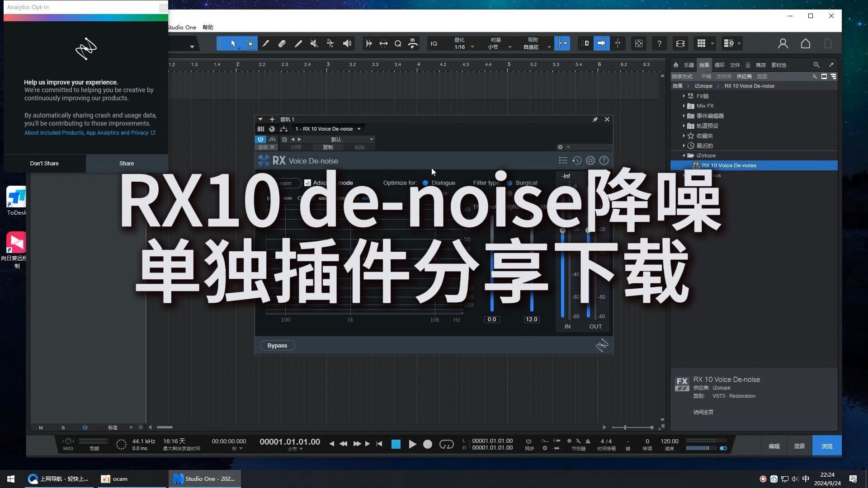The width and height of the screenshot is (868, 488).
Task: Click the 访问主页 link
Action: tap(703, 412)
